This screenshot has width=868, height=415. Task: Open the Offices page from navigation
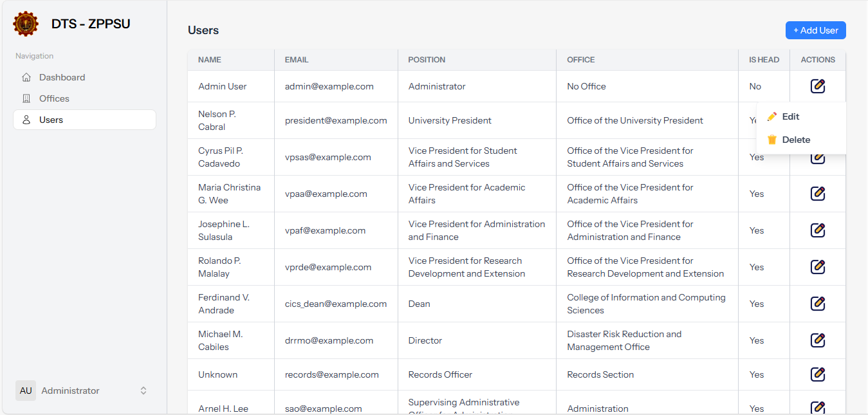(x=54, y=98)
